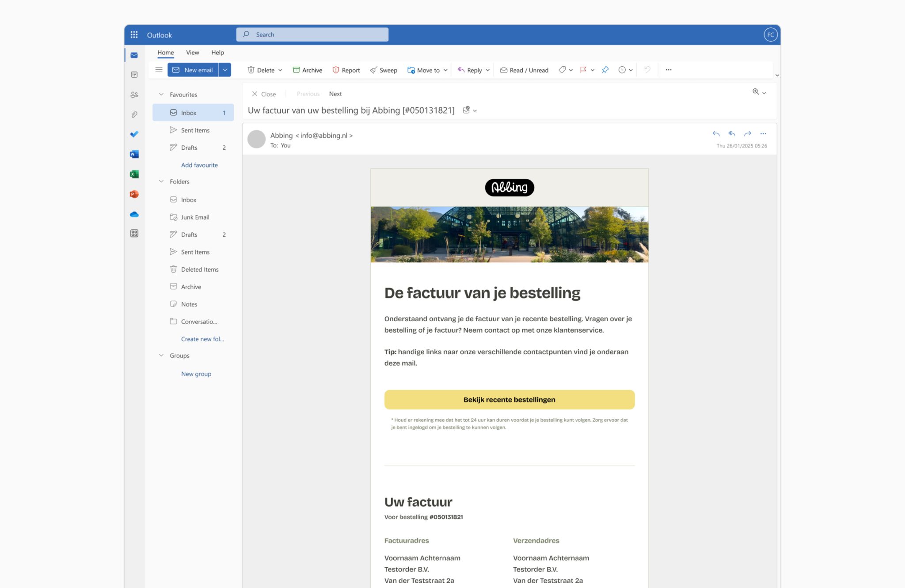Collapse the Folders section
Viewport: 905px width, 588px height.
(161, 182)
